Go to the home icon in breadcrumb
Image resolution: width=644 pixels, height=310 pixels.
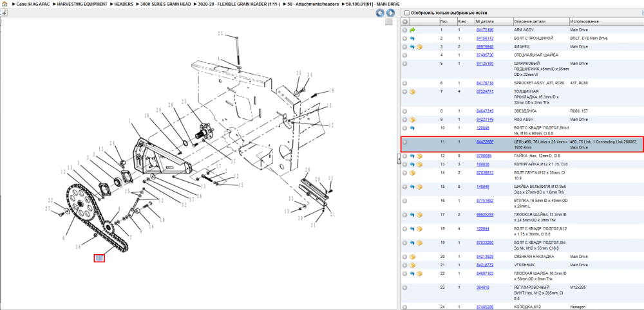(5, 4)
